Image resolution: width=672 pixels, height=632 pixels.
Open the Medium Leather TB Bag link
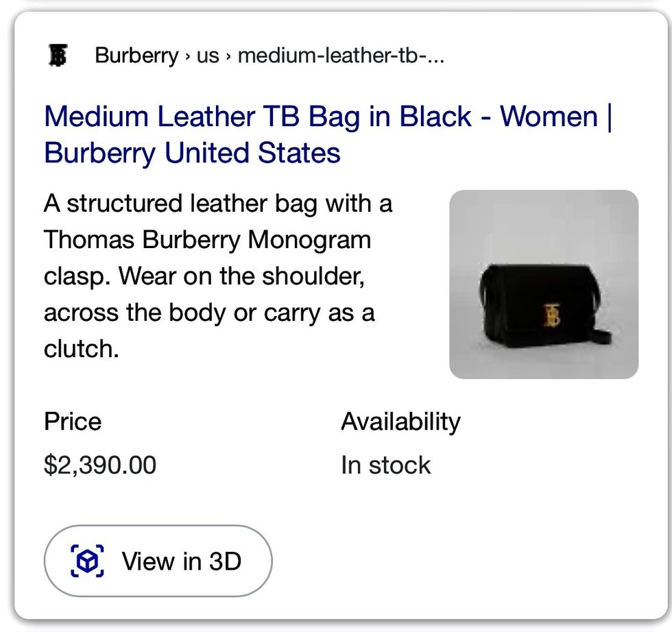tap(258, 117)
